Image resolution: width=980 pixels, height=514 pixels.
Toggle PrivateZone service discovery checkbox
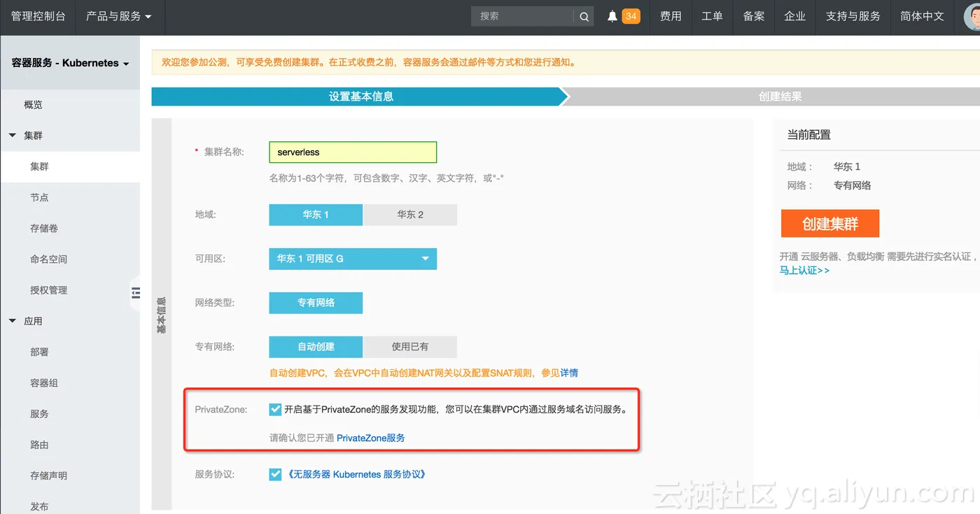coord(275,410)
